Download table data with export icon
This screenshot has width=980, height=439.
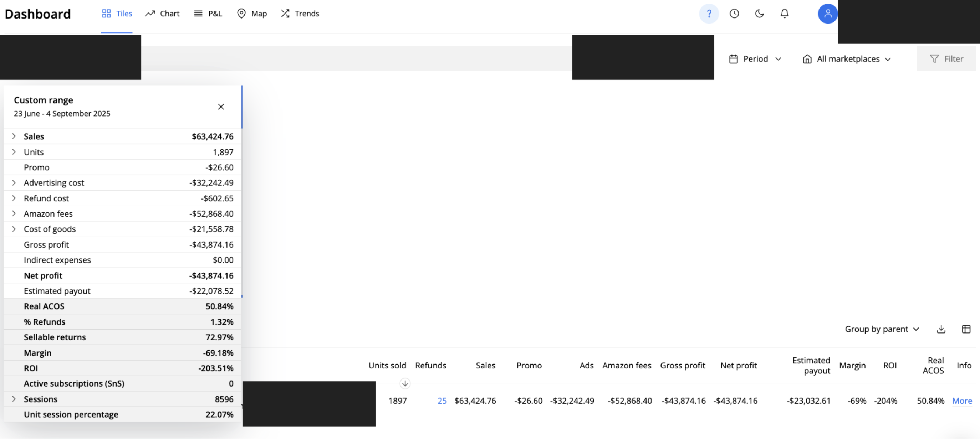coord(941,329)
